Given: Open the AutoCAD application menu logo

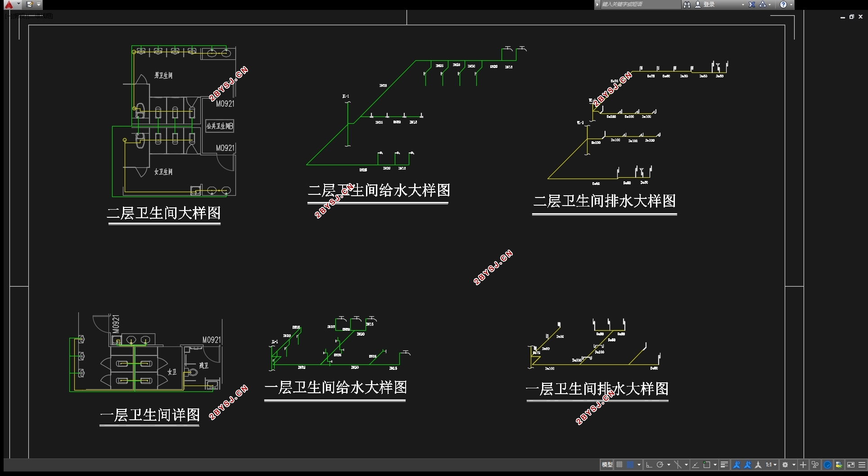Looking at the screenshot, I should click(x=9, y=4).
